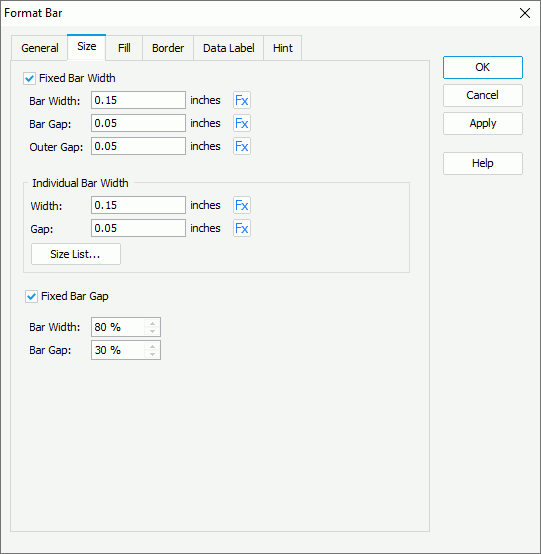Open the Size List dialog
The width and height of the screenshot is (541, 554).
pos(76,254)
